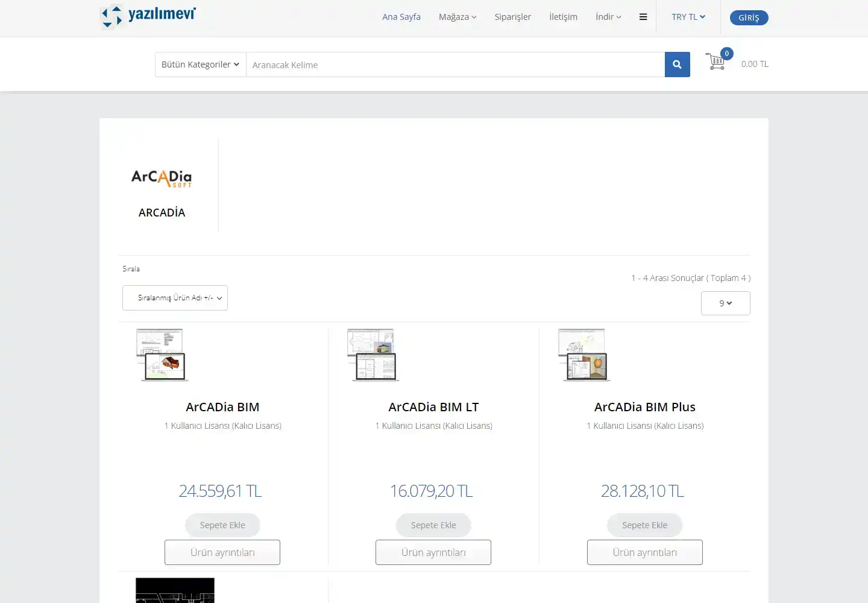Open the ArCADia BIM Plus product image
868x603 pixels.
pos(585,355)
